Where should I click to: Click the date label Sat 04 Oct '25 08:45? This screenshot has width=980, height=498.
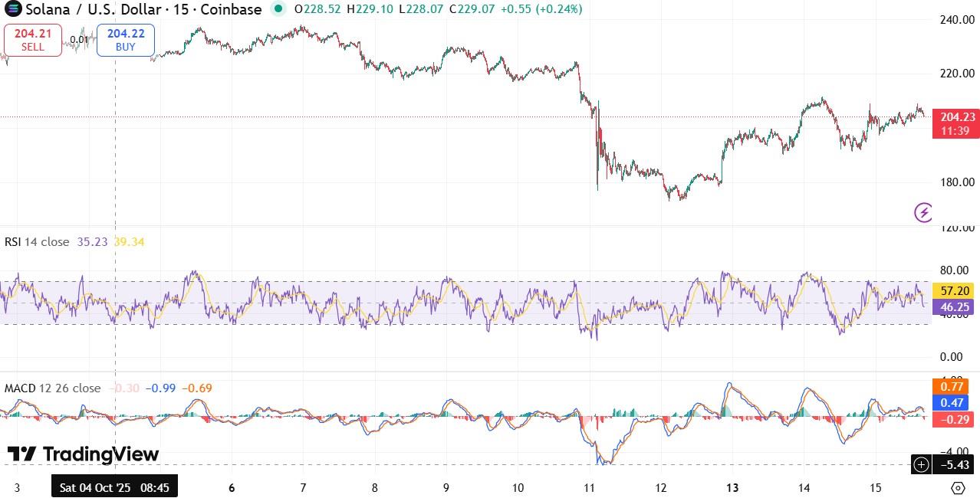[x=114, y=487]
